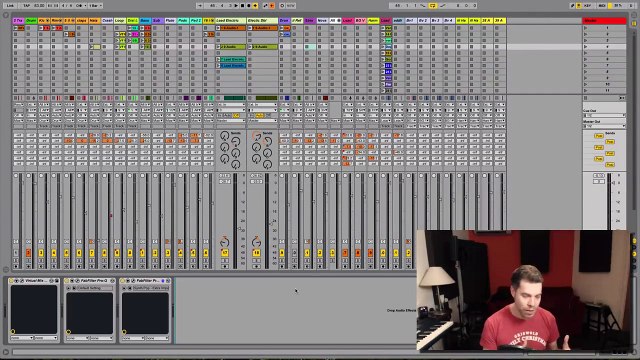Toggle the Punch-In switch left of Loop
This screenshot has height=360, width=640.
(x=422, y=6)
